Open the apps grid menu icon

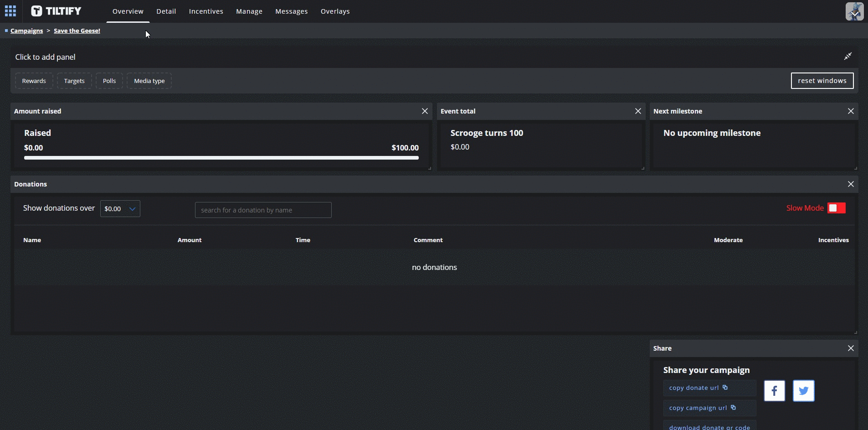[10, 11]
